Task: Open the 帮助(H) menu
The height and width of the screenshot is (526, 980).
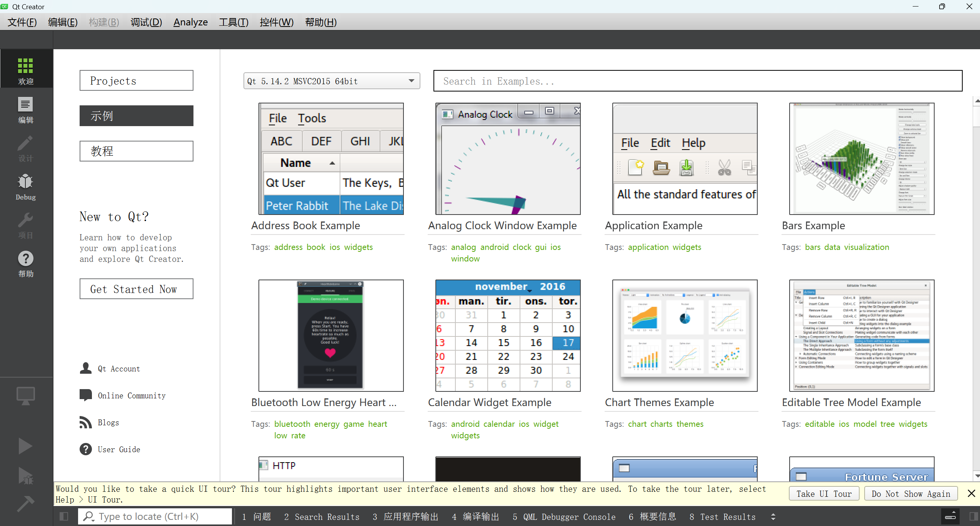Action: pos(321,22)
